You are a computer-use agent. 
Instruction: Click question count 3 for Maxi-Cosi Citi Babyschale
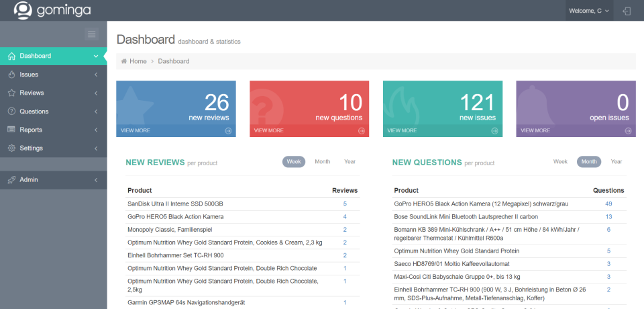pyautogui.click(x=608, y=277)
